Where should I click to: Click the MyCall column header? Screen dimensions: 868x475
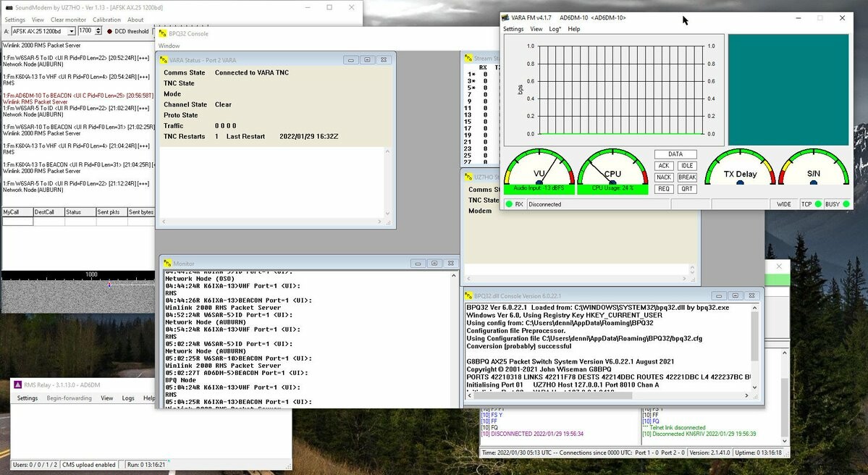click(17, 212)
